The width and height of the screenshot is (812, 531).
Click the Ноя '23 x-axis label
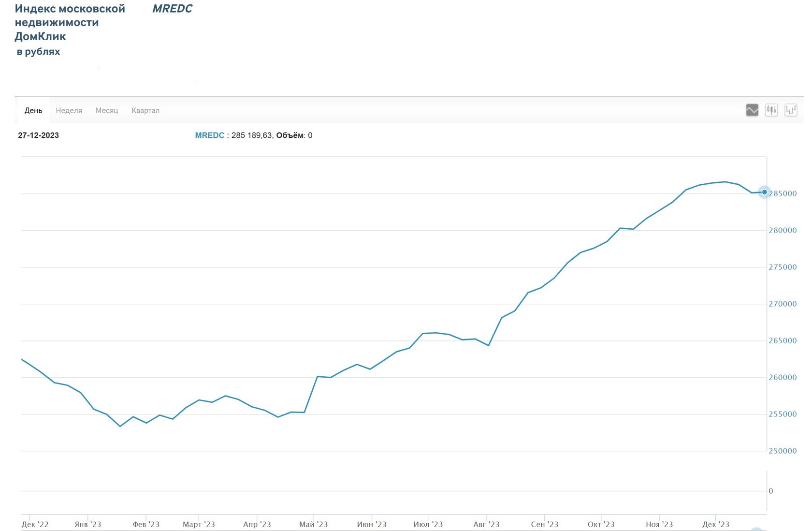(x=659, y=524)
